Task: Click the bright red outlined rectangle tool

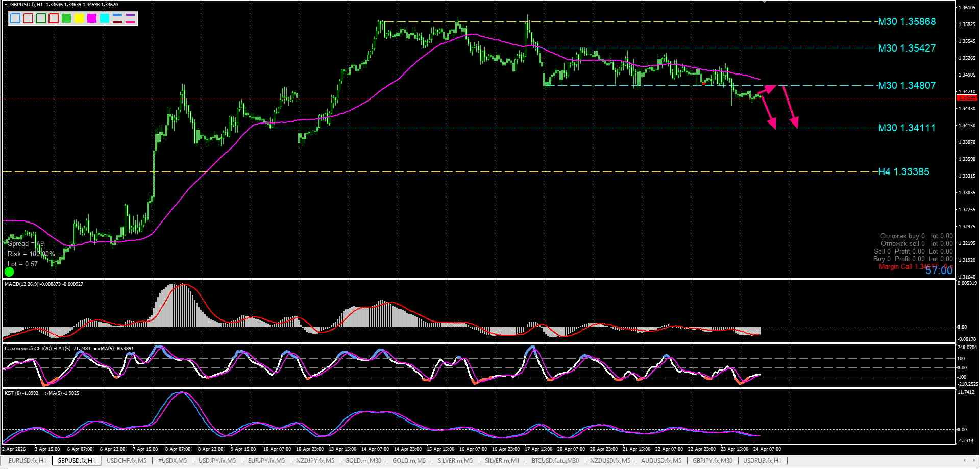Action: point(54,18)
